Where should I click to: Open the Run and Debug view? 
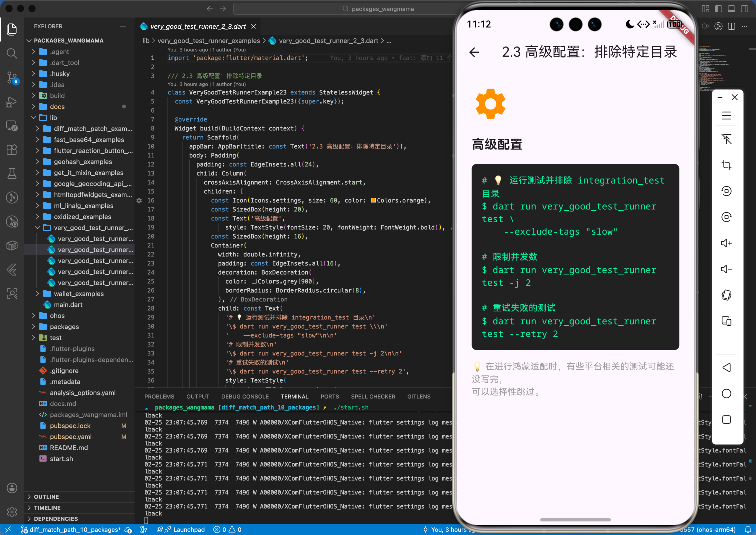click(x=12, y=102)
